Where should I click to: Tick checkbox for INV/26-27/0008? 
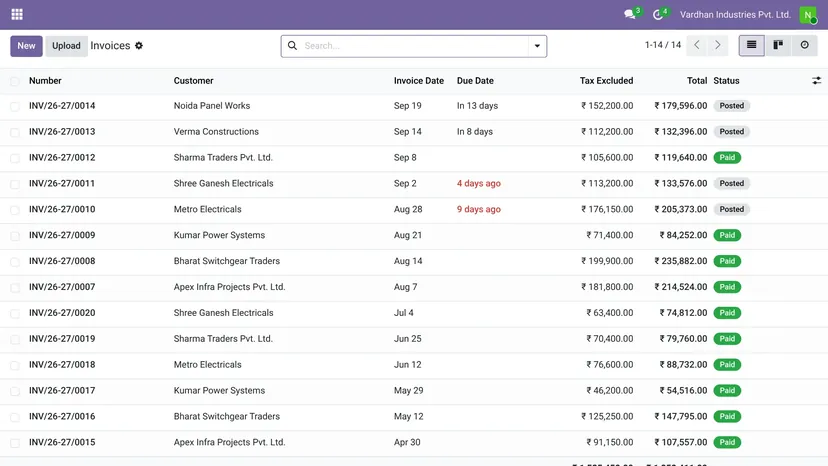(x=15, y=262)
